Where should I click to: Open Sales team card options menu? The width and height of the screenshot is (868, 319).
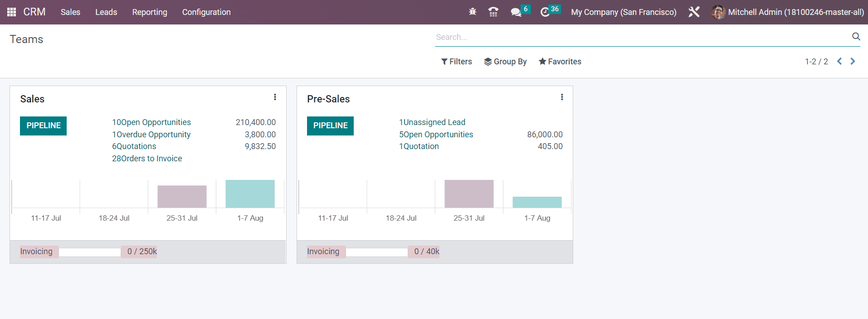(x=275, y=97)
